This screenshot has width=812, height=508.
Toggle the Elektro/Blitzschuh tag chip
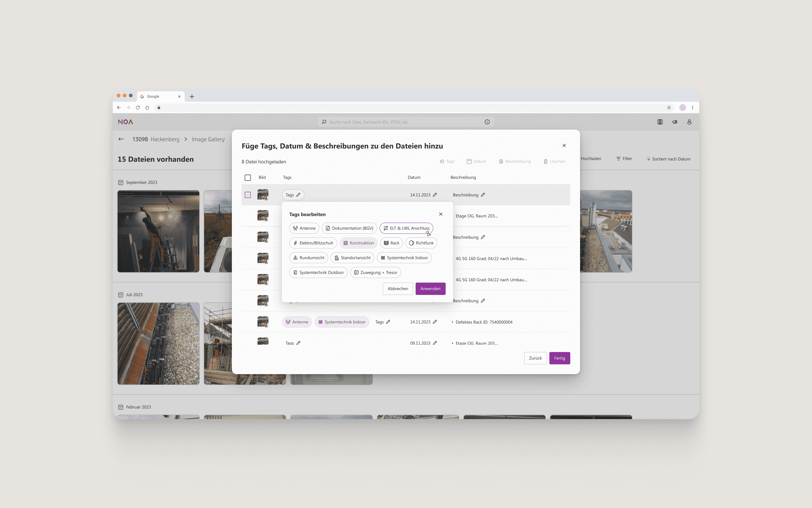tap(313, 243)
